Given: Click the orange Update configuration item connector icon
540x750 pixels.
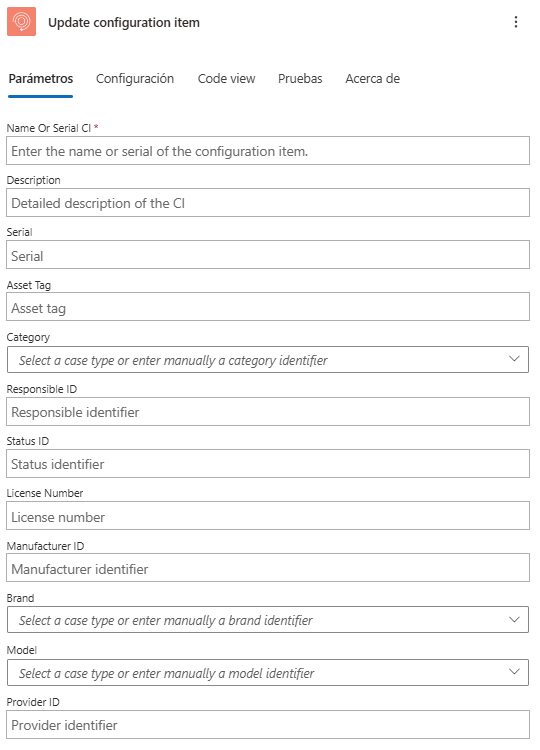Looking at the screenshot, I should pyautogui.click(x=22, y=22).
